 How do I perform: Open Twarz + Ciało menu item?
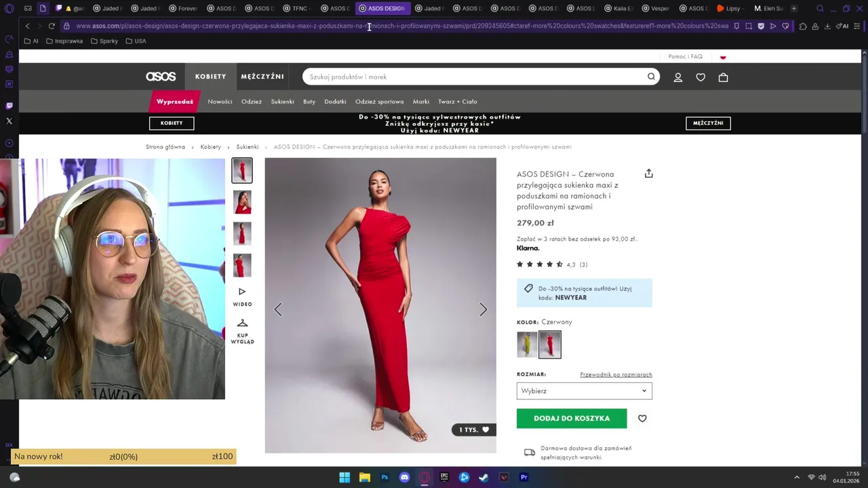pos(458,102)
